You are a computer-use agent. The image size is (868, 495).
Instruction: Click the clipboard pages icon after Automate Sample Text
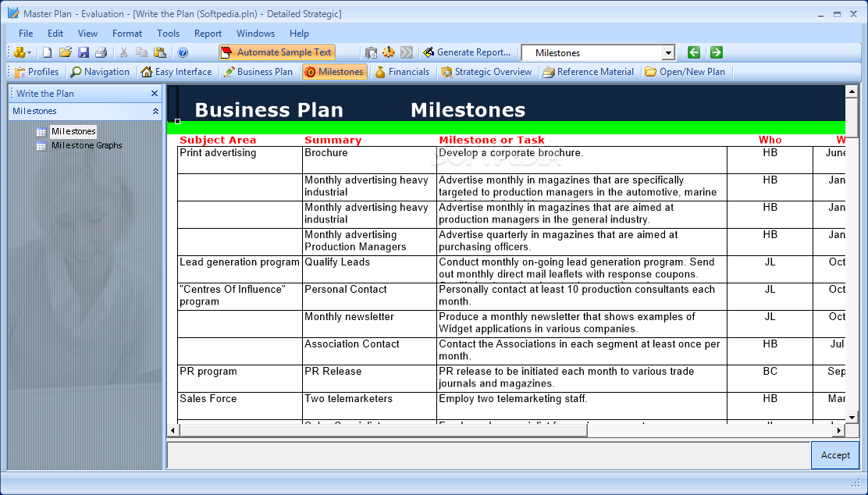pos(371,52)
